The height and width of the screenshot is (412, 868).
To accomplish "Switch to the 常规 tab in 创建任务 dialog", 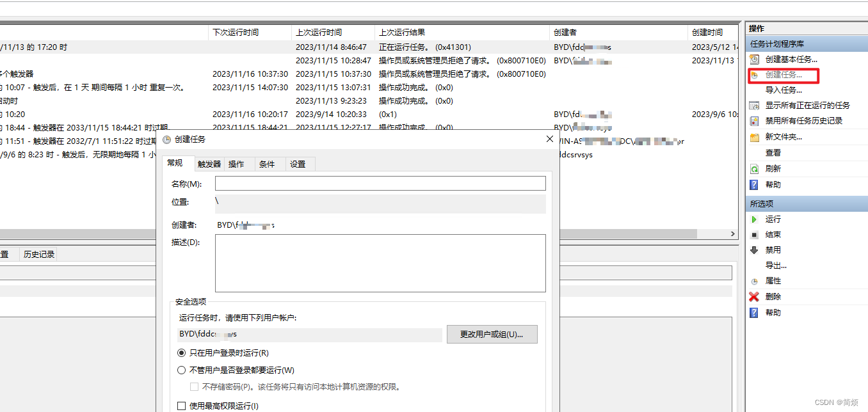I will pyautogui.click(x=175, y=163).
